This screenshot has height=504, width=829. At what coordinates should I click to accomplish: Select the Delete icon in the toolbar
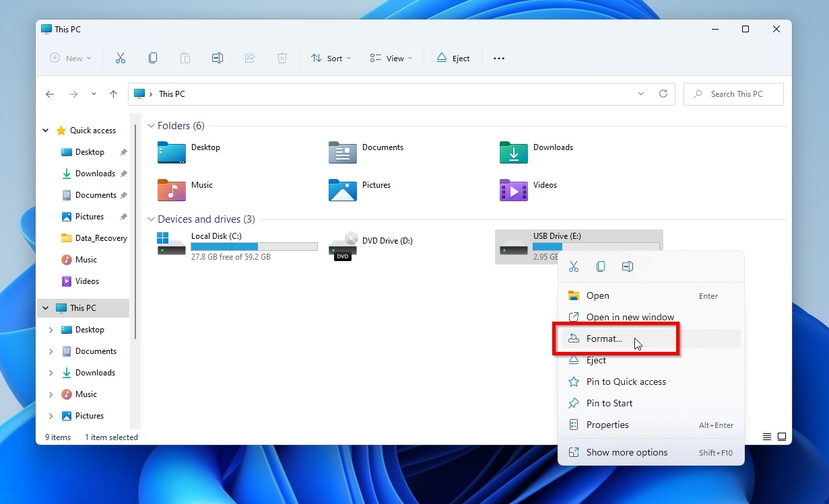point(282,58)
